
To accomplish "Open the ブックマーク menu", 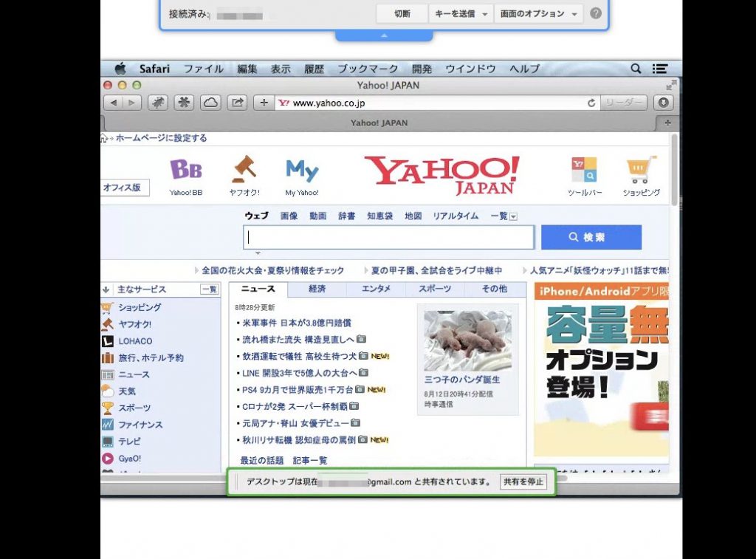I will click(368, 69).
